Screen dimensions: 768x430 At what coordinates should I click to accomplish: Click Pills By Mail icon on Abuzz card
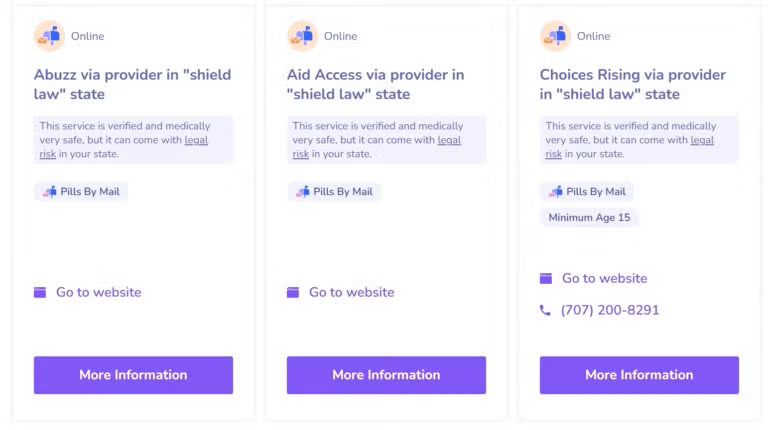50,192
